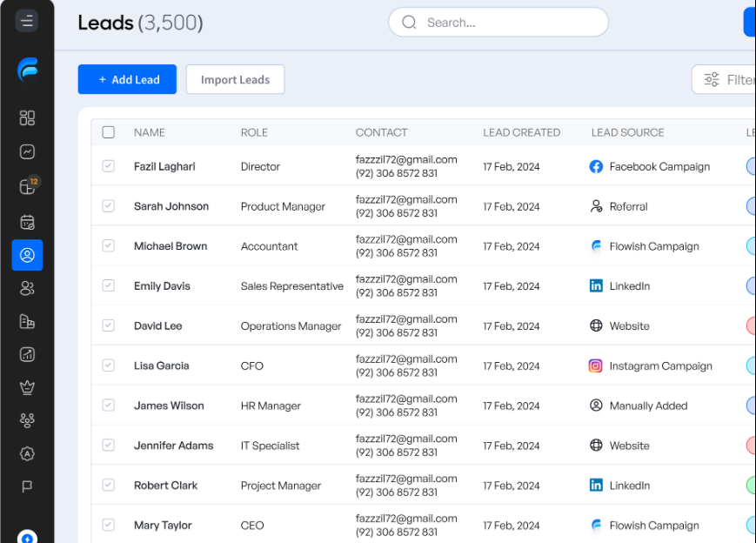Open the Dashboard grid icon in the sidebar
The height and width of the screenshot is (543, 756).
click(27, 117)
